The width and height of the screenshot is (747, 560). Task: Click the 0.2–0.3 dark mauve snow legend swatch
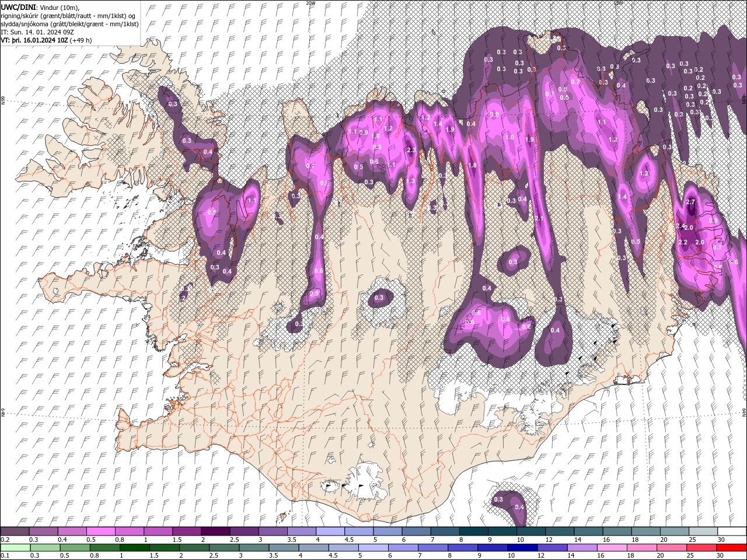coord(15,531)
